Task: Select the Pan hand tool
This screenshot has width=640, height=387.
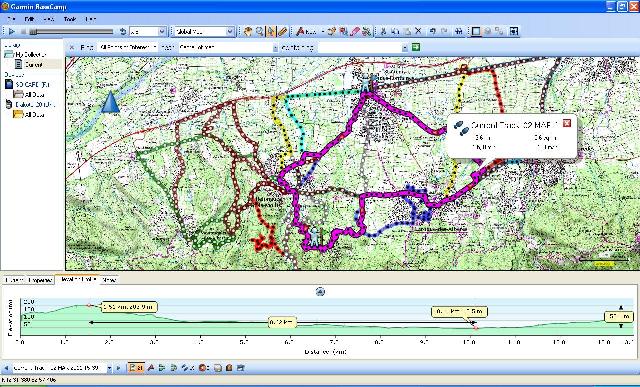Action: pos(248,31)
